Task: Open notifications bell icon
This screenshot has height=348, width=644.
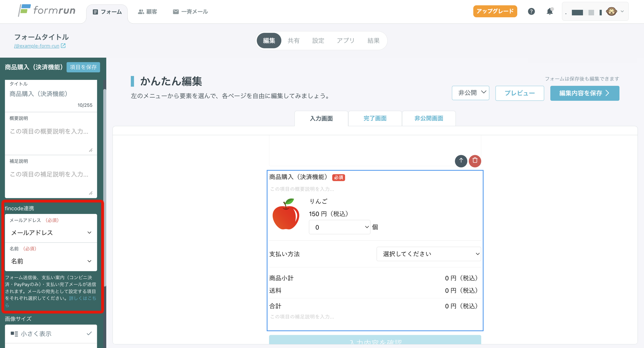Action: pos(549,12)
